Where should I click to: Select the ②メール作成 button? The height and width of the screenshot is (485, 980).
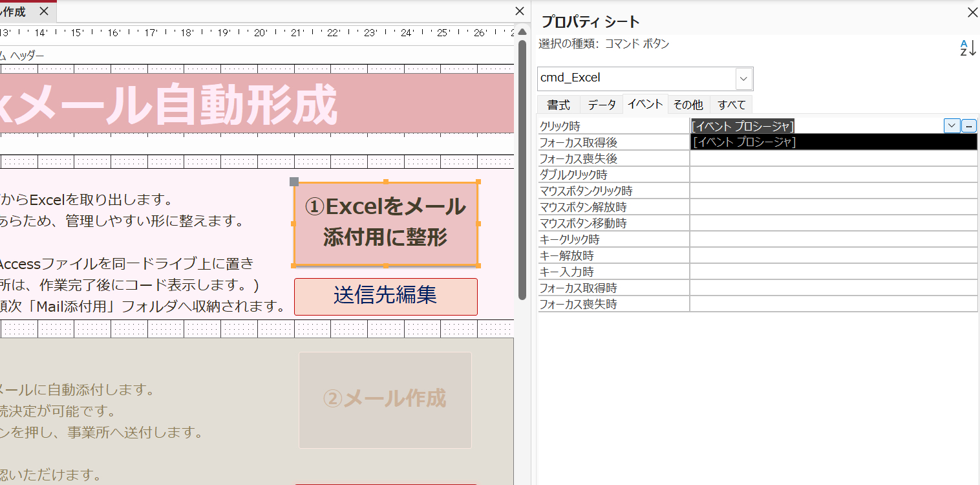tap(385, 400)
